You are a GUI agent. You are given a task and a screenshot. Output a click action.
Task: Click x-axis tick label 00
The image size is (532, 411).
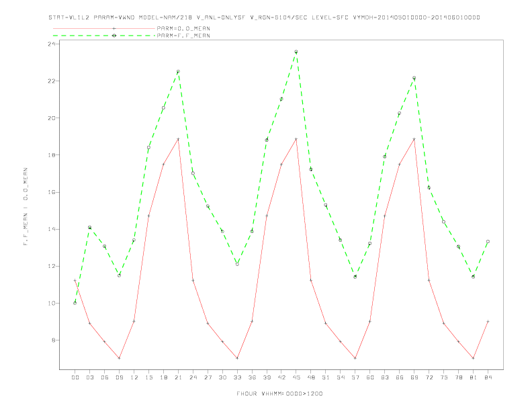pos(75,377)
